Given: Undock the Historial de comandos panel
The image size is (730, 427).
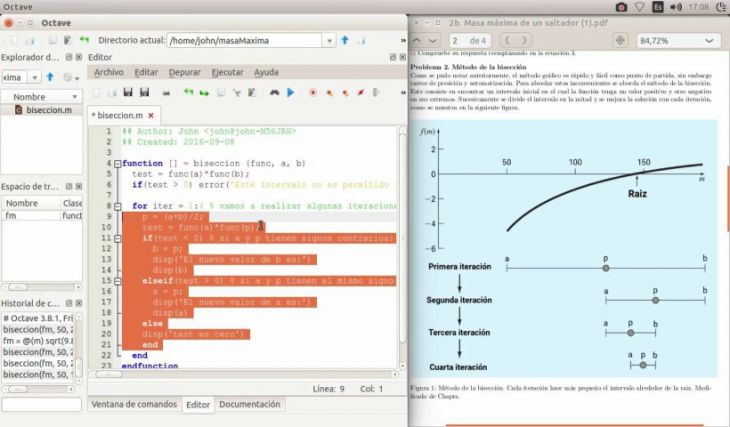Looking at the screenshot, I should pyautogui.click(x=69, y=303).
